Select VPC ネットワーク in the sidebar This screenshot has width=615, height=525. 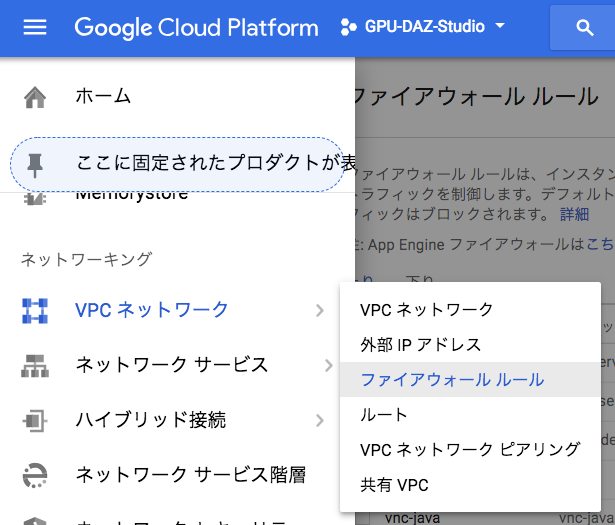click(x=151, y=310)
